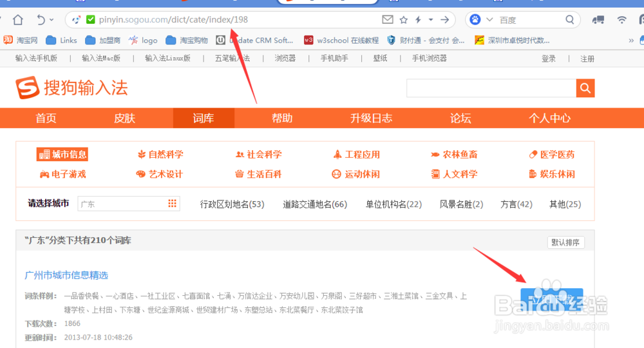
Task: Click 壁纸 top link
Action: click(381, 59)
